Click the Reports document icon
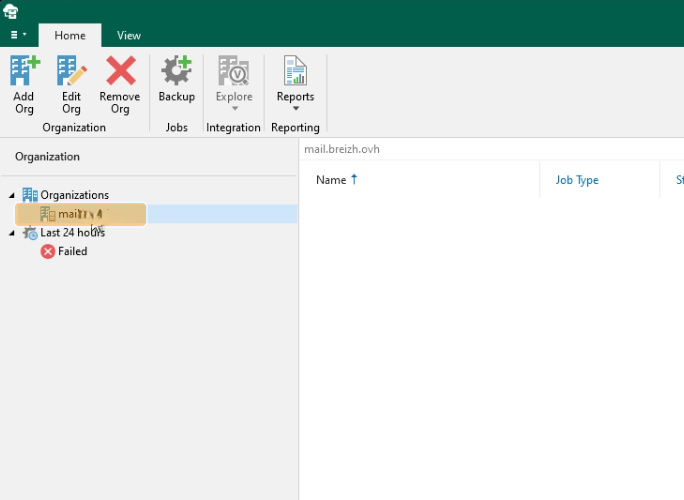The height and width of the screenshot is (500, 684). click(295, 70)
